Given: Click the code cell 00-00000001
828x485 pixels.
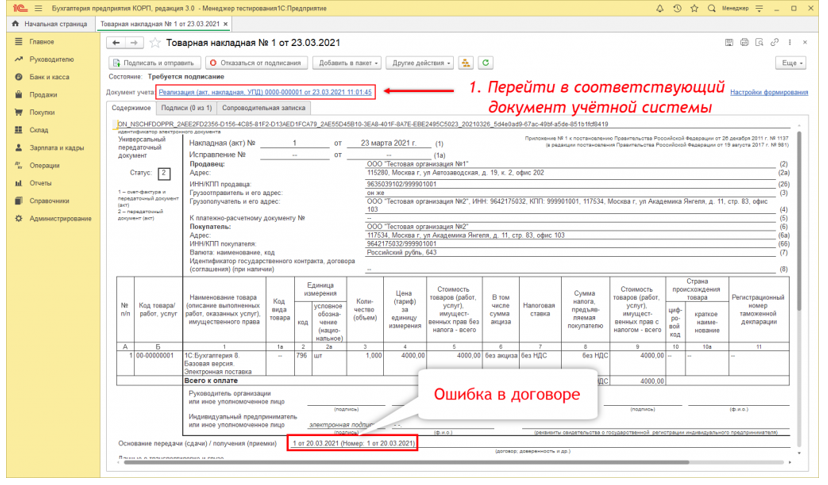Looking at the screenshot, I should click(158, 363).
